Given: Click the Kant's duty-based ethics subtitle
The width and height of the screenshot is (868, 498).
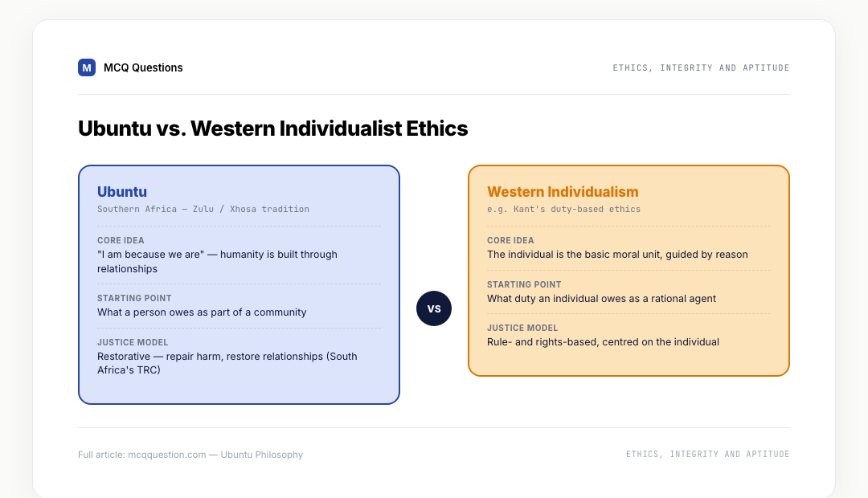Looking at the screenshot, I should pos(563,209).
